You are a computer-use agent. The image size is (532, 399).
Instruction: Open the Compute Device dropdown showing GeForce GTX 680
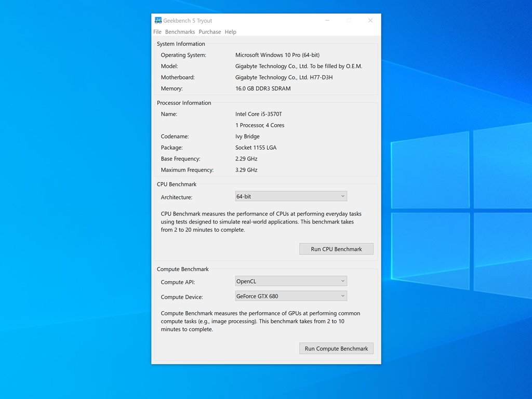tap(290, 295)
